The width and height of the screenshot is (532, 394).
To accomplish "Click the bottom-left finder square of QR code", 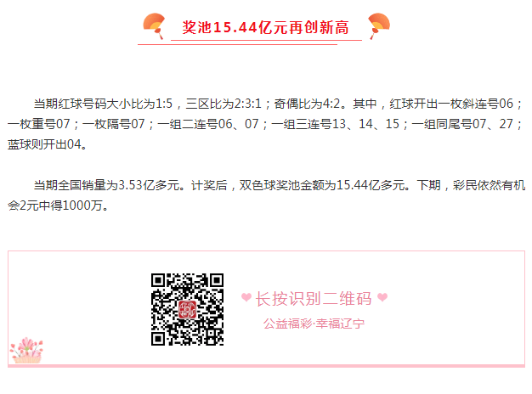I will pos(158,339).
